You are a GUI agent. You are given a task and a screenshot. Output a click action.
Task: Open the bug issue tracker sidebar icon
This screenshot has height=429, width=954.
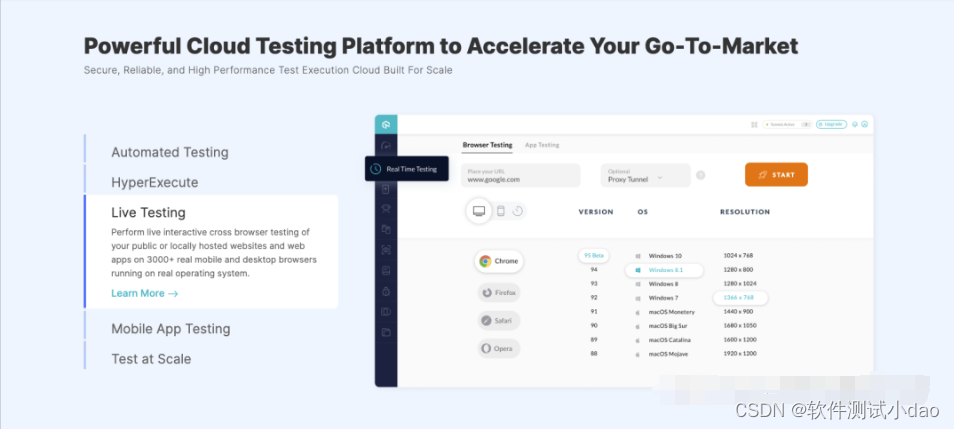click(x=386, y=291)
